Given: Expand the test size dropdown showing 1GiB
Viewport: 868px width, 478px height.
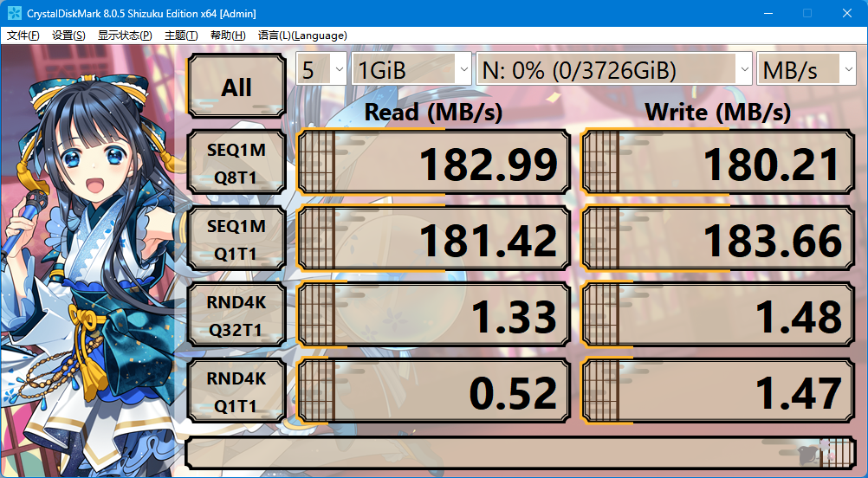Looking at the screenshot, I should click(x=411, y=69).
